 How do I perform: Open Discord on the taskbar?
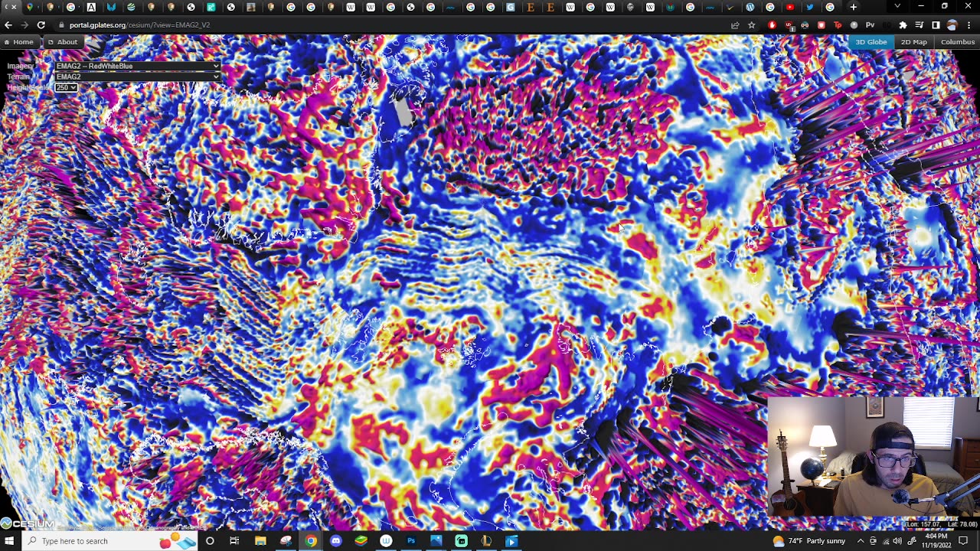pyautogui.click(x=336, y=541)
